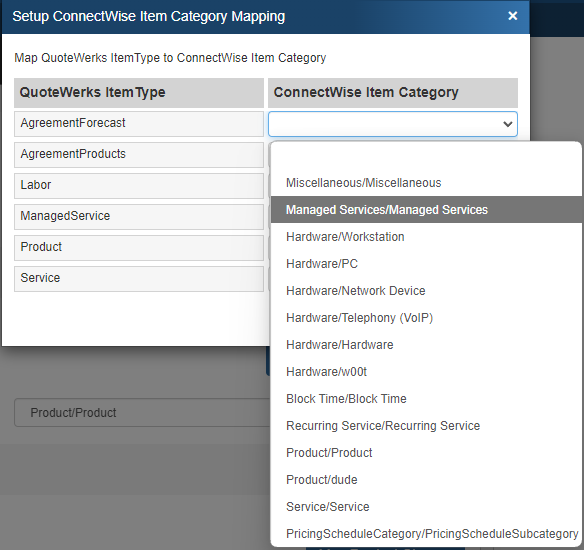Open the AgreementForecast category dropdown arrow
584x550 pixels.
[507, 124]
